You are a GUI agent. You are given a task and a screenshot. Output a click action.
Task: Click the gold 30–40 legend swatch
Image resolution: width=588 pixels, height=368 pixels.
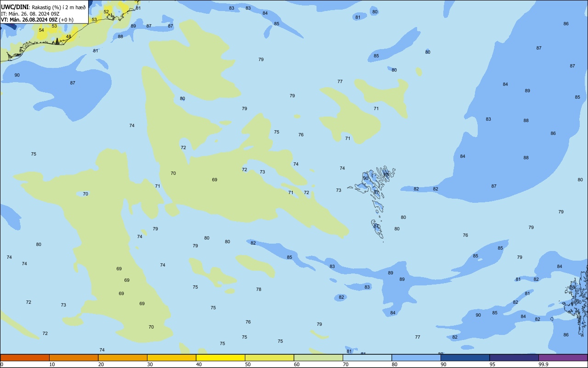[x=171, y=357]
